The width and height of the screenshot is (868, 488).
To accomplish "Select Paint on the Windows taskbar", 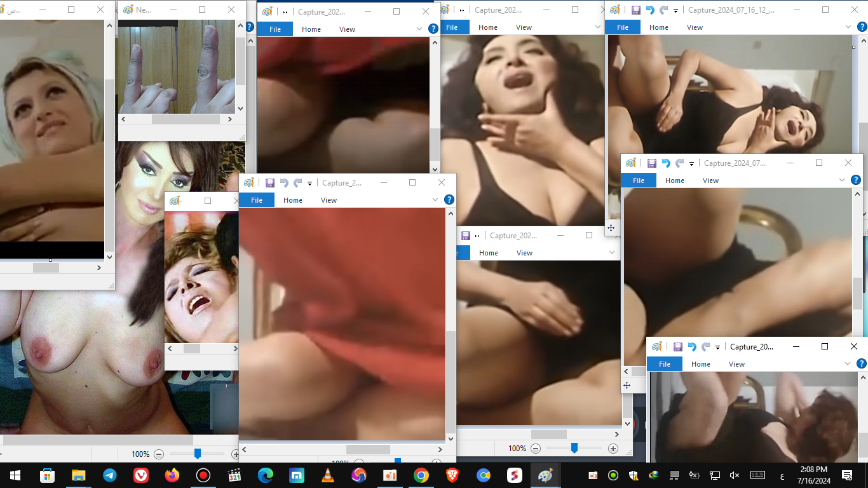I will click(x=545, y=475).
